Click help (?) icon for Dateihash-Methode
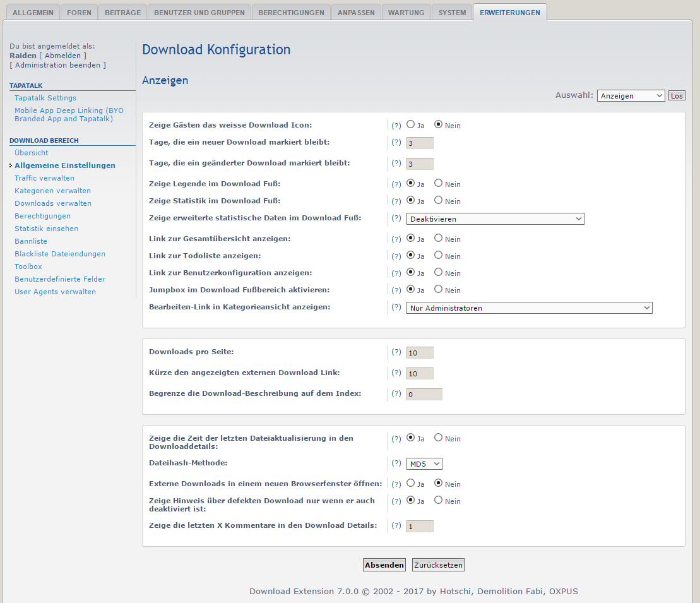Viewport: 700px width, 603px height. coord(396,463)
